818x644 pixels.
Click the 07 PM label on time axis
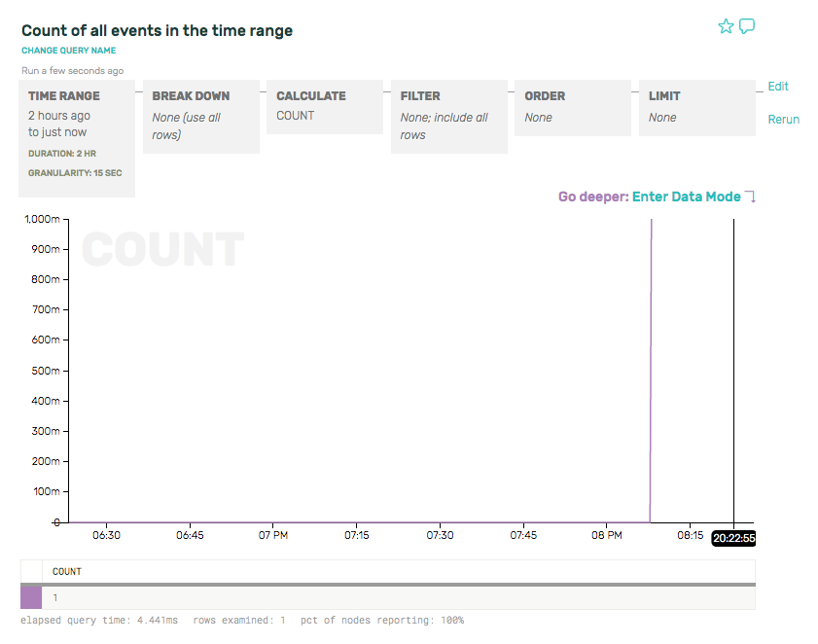(x=273, y=535)
